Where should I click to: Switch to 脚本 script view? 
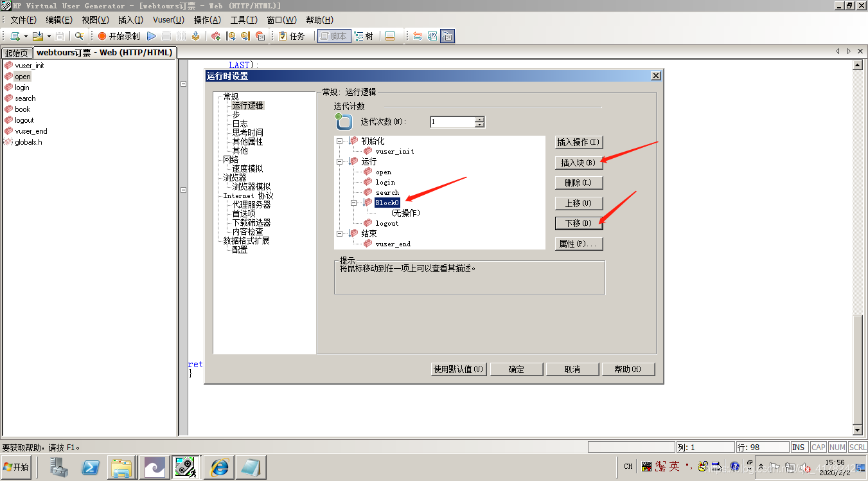click(x=333, y=36)
